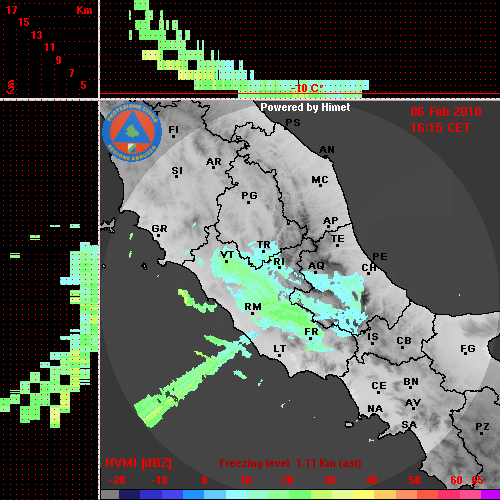
Task: Click the purple swatch ending the color bar
Action: (x=490, y=495)
